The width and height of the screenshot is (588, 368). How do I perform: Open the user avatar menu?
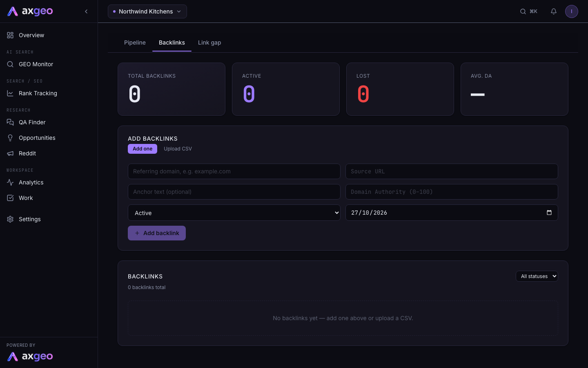tap(572, 11)
